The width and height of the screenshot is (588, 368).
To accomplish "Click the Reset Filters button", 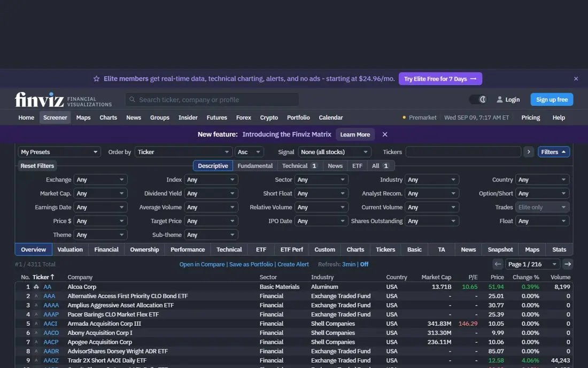I will pyautogui.click(x=37, y=166).
